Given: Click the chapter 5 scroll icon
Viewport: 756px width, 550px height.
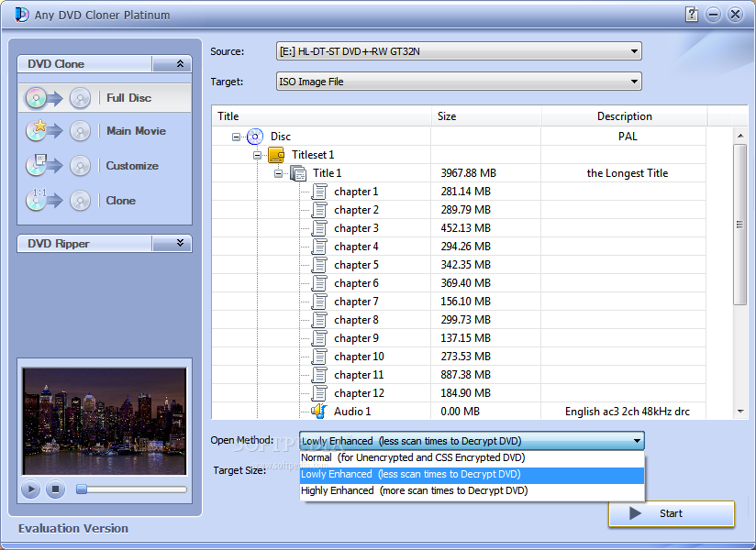Looking at the screenshot, I should click(318, 265).
